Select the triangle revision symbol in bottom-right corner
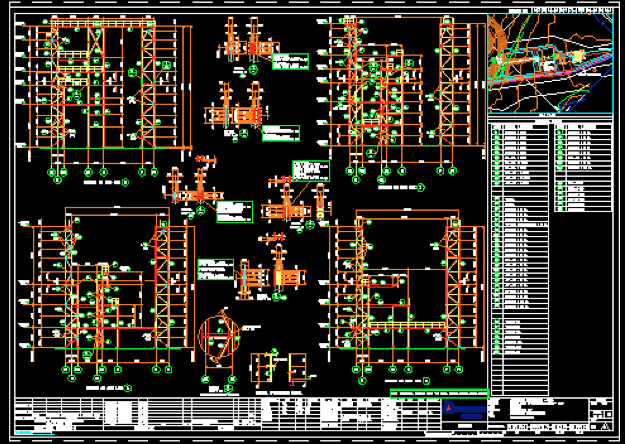Viewport: 625px width, 444px height. click(602, 423)
